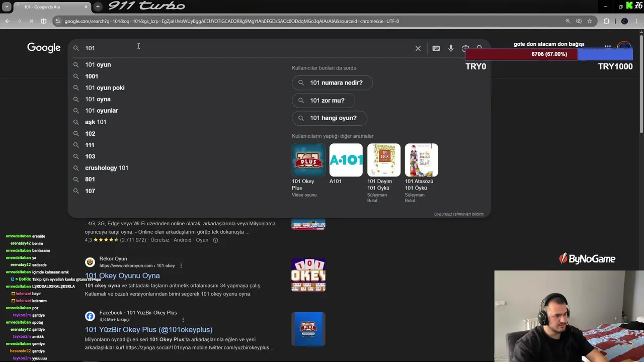The image size is (644, 362).
Task: Click 'Uygunsuz tahminleri bildirin' report link
Action: click(459, 214)
